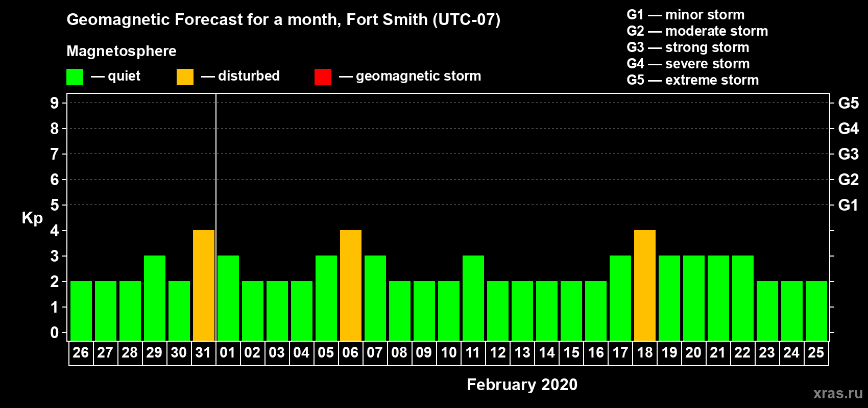Click the Kp value 9 on left axis

click(x=55, y=103)
